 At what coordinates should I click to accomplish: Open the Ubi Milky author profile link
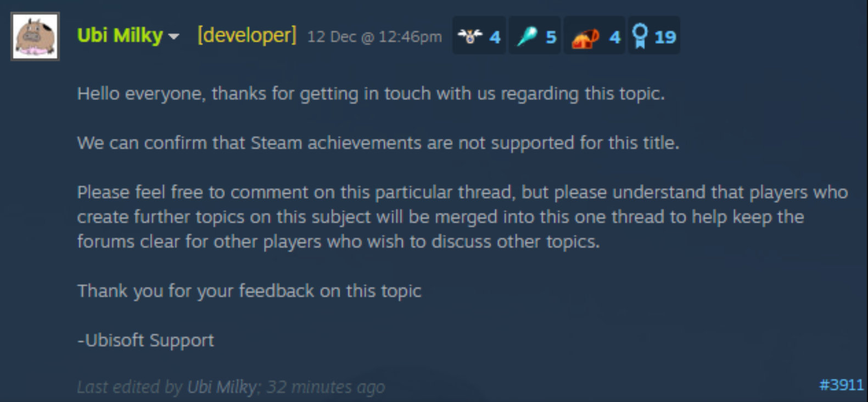click(120, 36)
